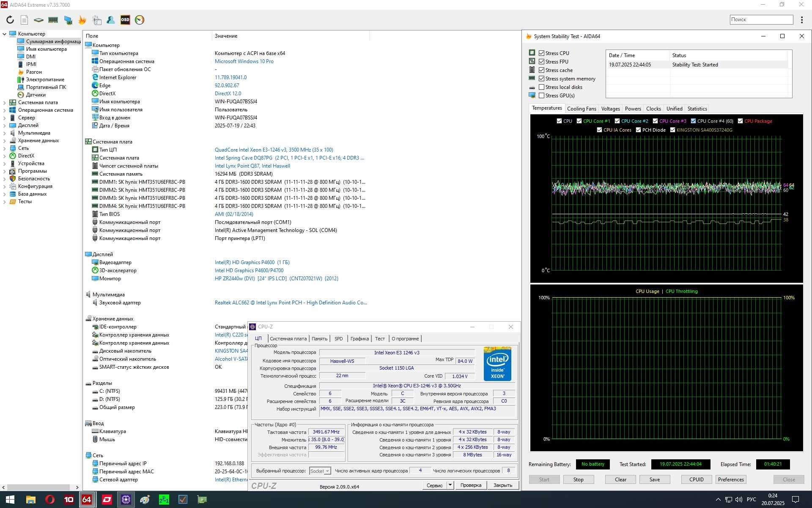Screen dimensions: 812x508
Task: Launch Opera browser from the taskbar
Action: click(50, 500)
